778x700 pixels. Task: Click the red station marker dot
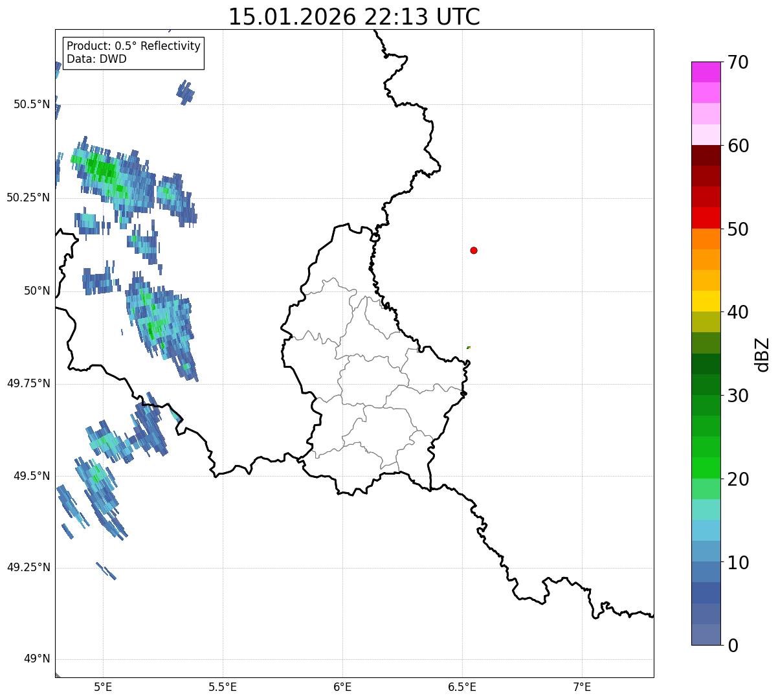click(x=474, y=250)
